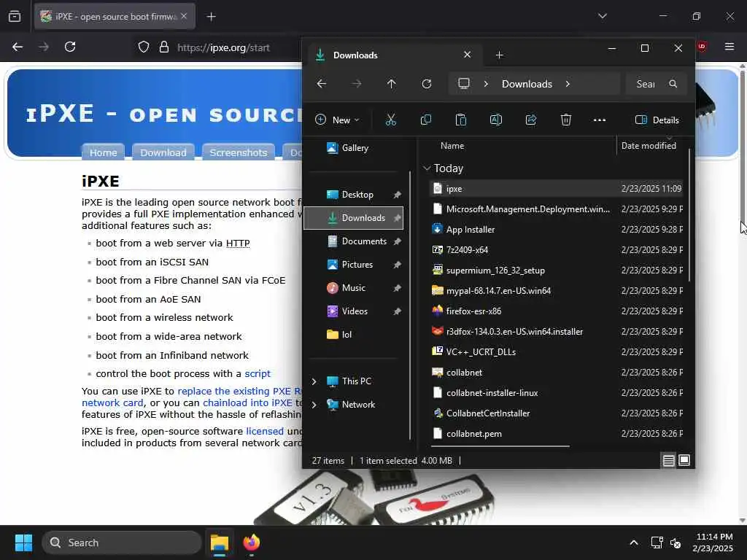Switch to details list view icon in status bar
Screen dimensions: 747x560
668,461
